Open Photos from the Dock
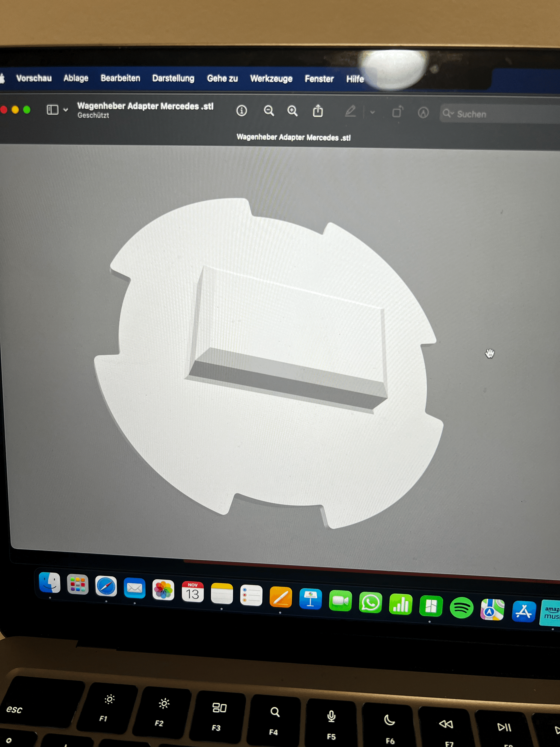560x747 pixels. (x=163, y=590)
